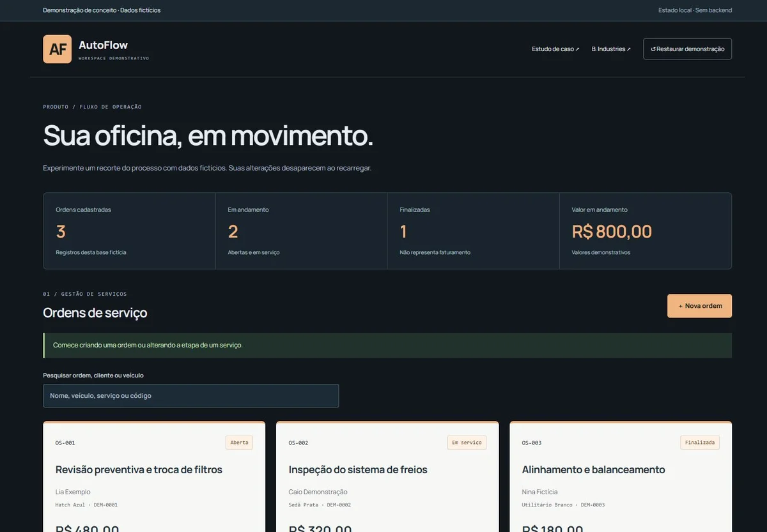Click the OS-003 code label

point(532,443)
